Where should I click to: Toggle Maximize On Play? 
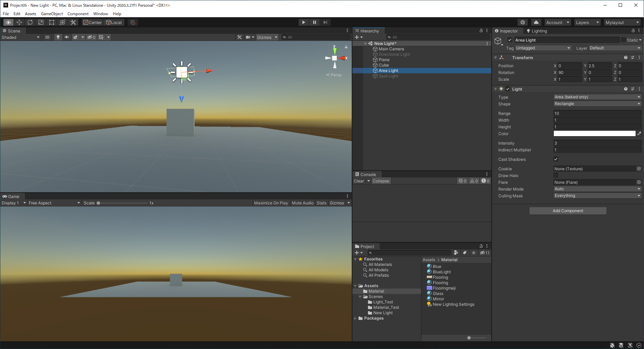pos(271,203)
